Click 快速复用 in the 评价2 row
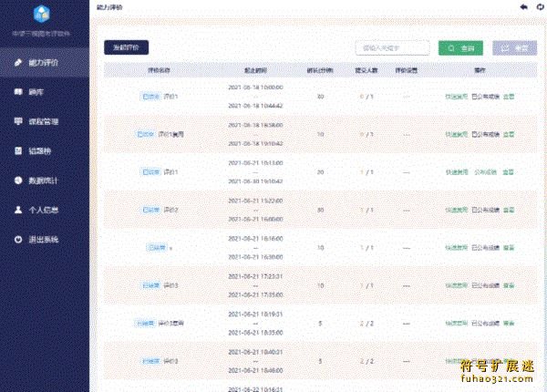 coord(457,210)
